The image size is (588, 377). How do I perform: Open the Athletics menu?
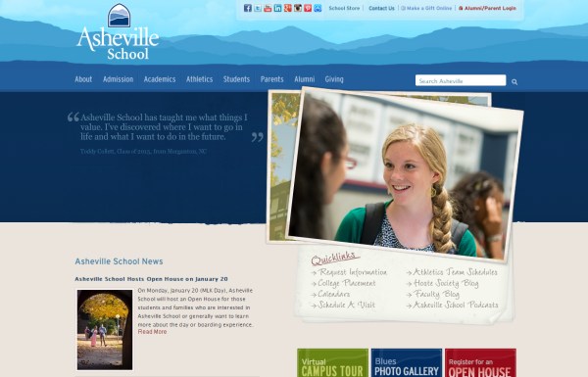tap(200, 79)
